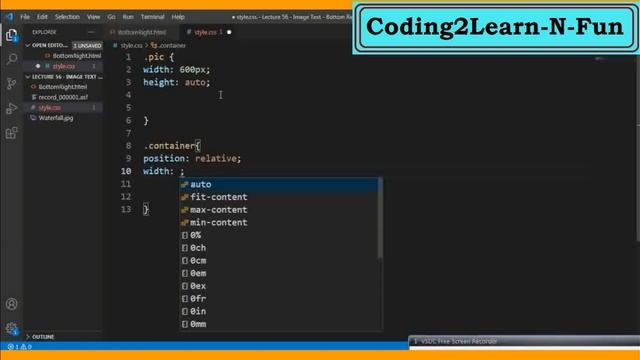Open the Selection menu
The height and width of the screenshot is (360, 640).
[x=67, y=17]
